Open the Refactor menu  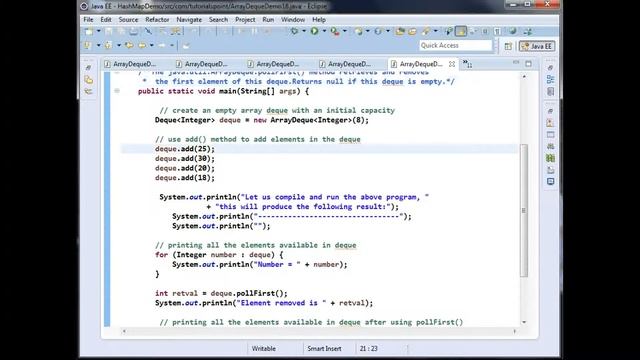157,20
